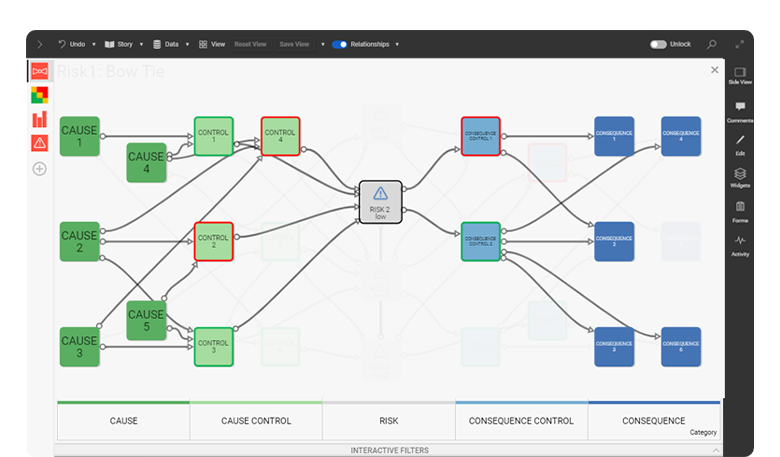Toggle the Unlock switch

pyautogui.click(x=658, y=44)
